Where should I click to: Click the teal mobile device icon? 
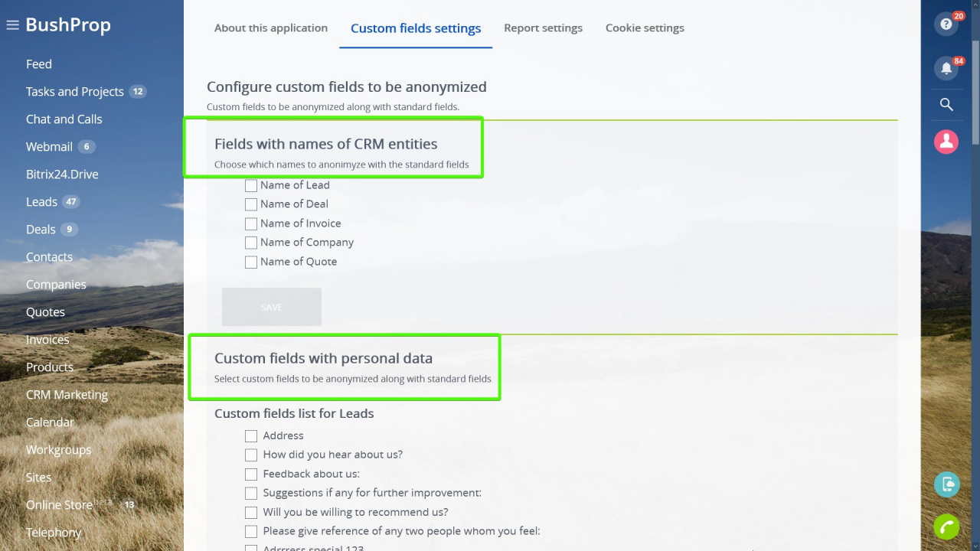pyautogui.click(x=946, y=484)
